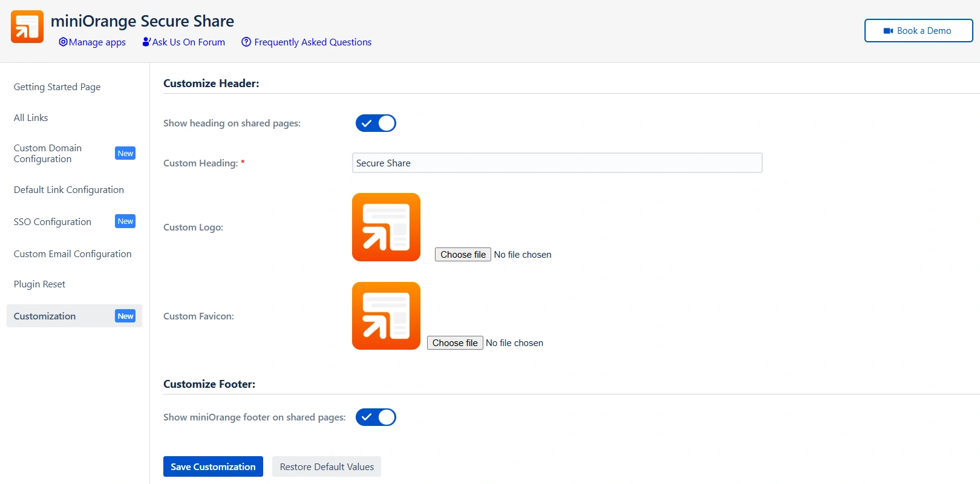Click Save Customization button
This screenshot has width=980, height=484.
tap(213, 466)
